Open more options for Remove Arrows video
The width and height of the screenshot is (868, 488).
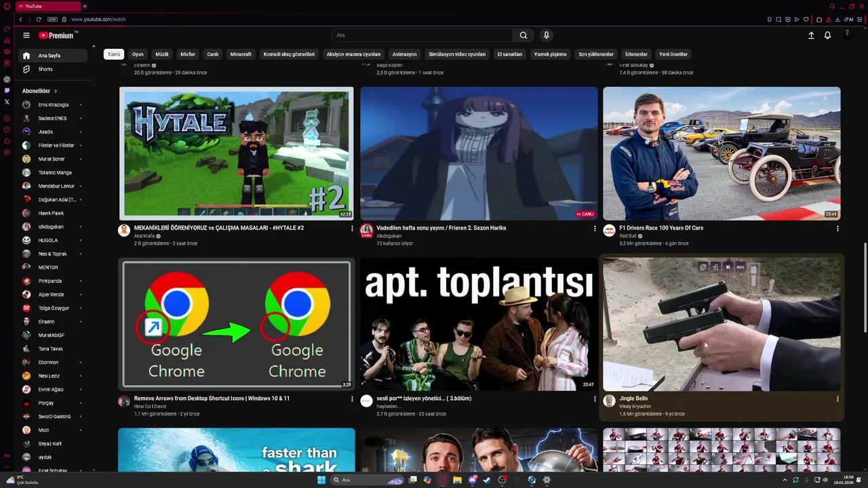[x=352, y=399]
